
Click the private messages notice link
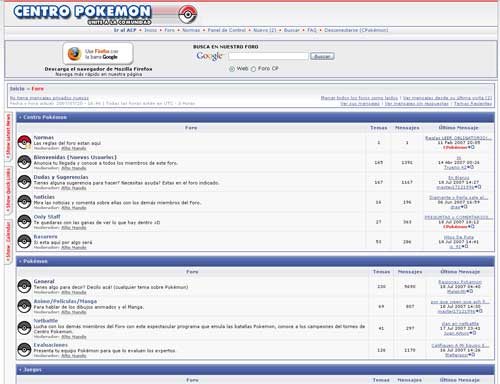click(x=49, y=98)
